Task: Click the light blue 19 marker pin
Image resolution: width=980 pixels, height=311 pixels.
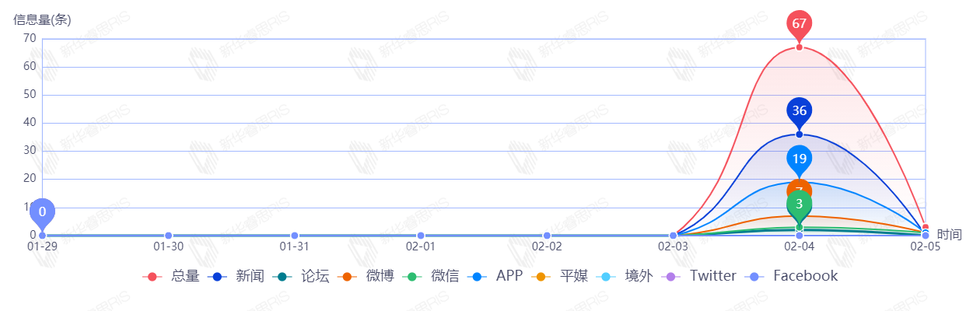Action: coord(799,161)
